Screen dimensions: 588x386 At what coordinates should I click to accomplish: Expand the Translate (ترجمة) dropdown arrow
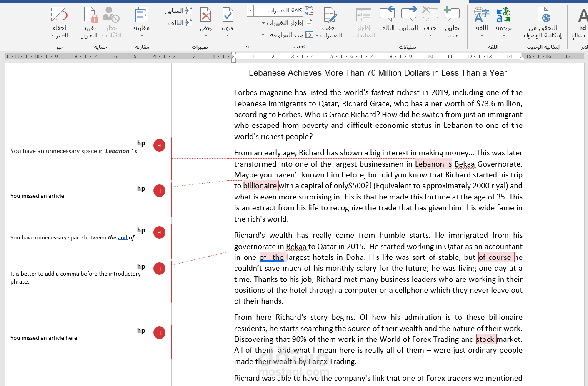(503, 36)
